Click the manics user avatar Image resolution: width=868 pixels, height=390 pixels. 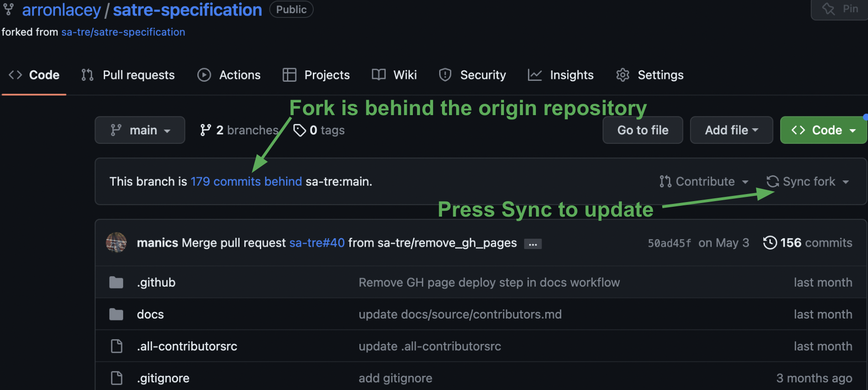pos(116,242)
